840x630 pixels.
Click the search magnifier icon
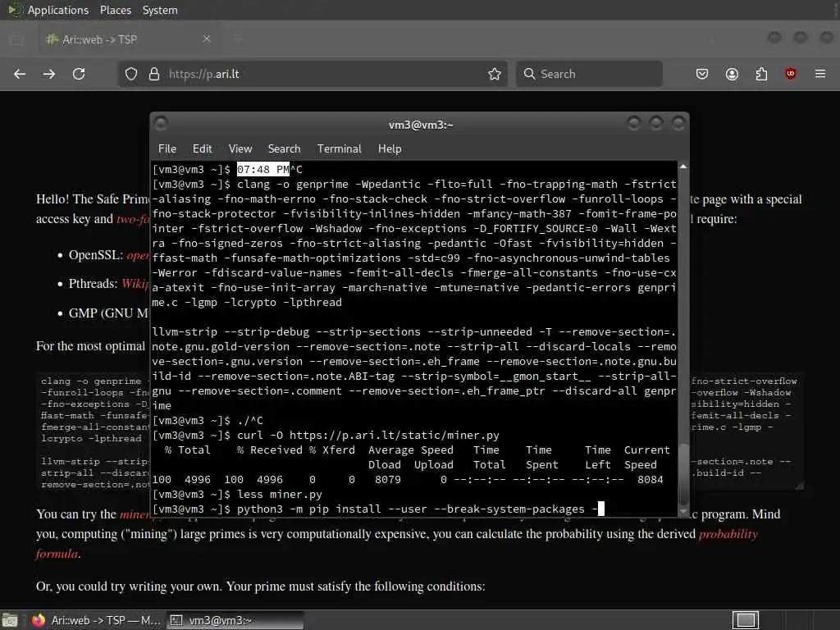529,74
